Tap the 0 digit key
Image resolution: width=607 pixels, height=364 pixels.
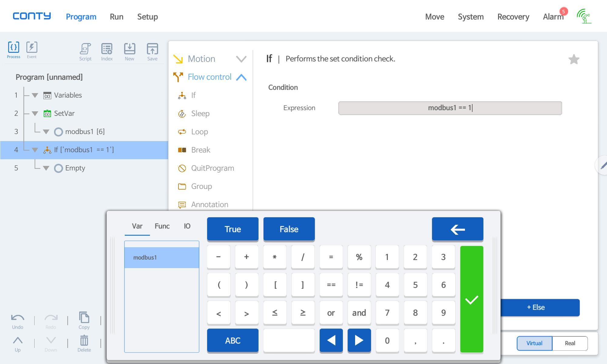pos(387,340)
